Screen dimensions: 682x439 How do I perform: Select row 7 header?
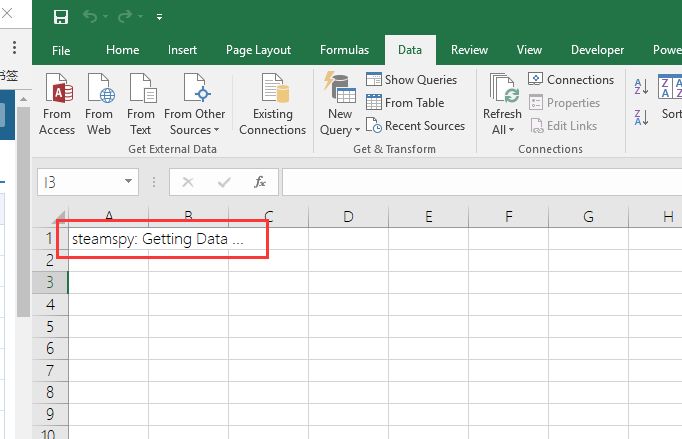coord(50,371)
